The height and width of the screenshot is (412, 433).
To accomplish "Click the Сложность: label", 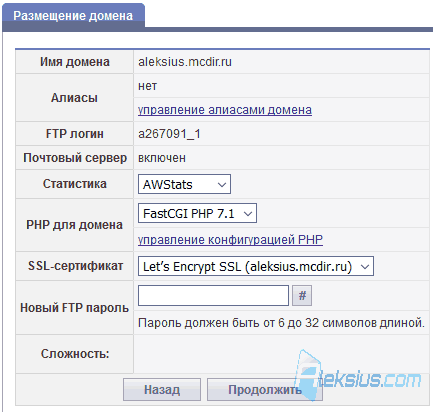I will click(75, 354).
